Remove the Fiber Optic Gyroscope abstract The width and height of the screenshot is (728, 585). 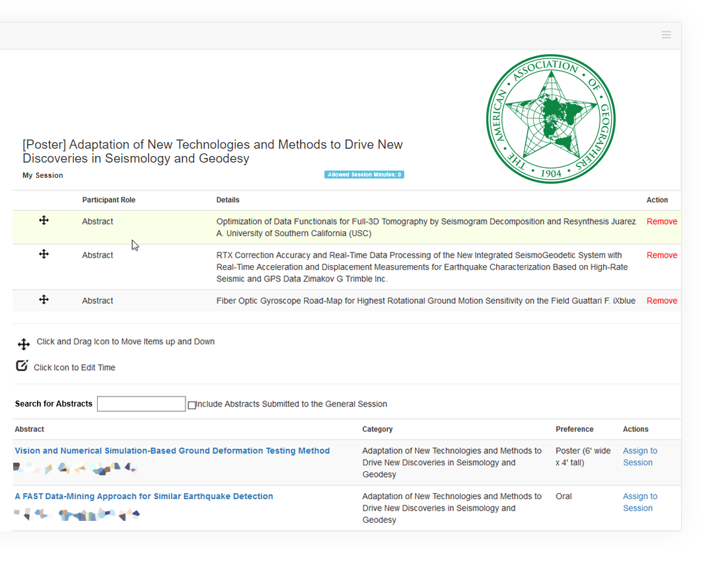tap(661, 301)
